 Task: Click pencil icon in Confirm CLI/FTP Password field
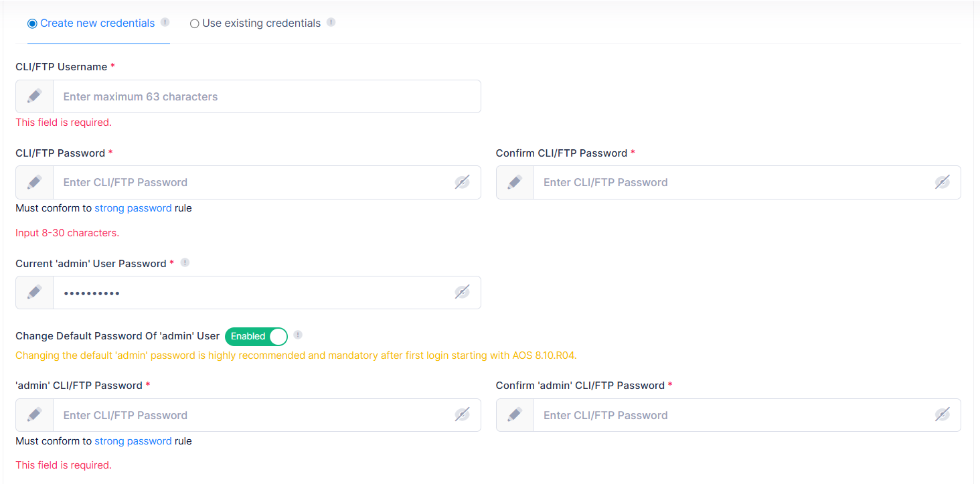pyautogui.click(x=515, y=182)
